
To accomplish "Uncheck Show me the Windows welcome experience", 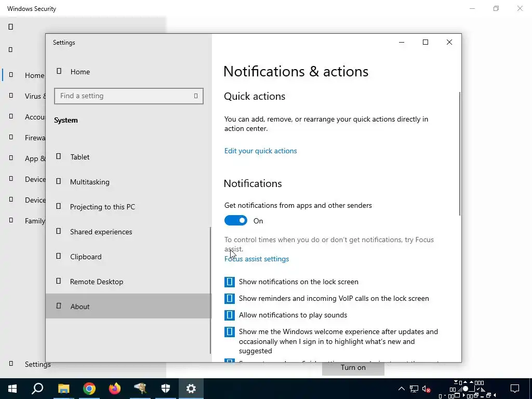I will point(229,331).
